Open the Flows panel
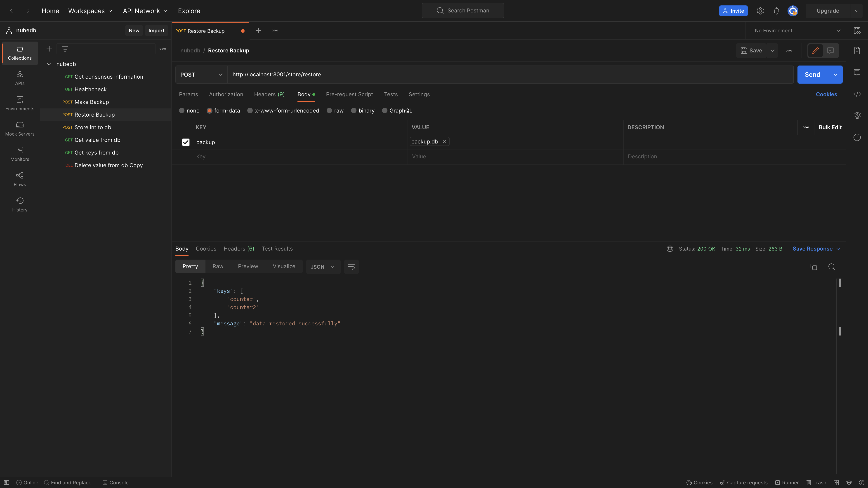This screenshot has width=868, height=488. 19,179
